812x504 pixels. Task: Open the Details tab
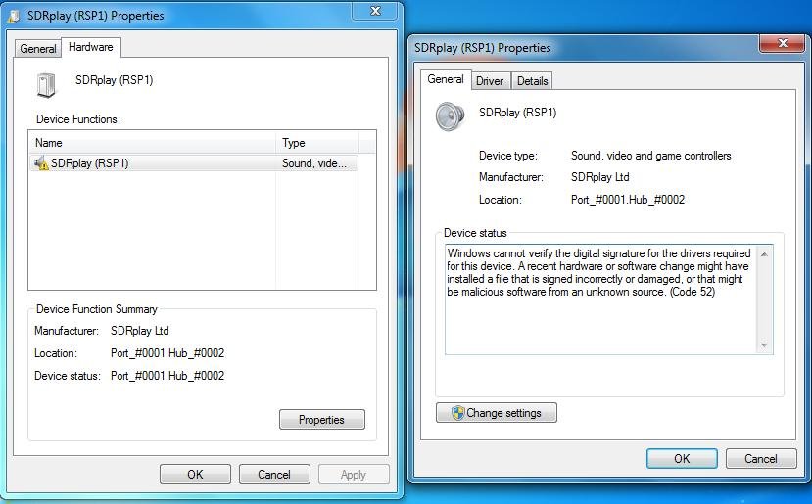coord(533,81)
